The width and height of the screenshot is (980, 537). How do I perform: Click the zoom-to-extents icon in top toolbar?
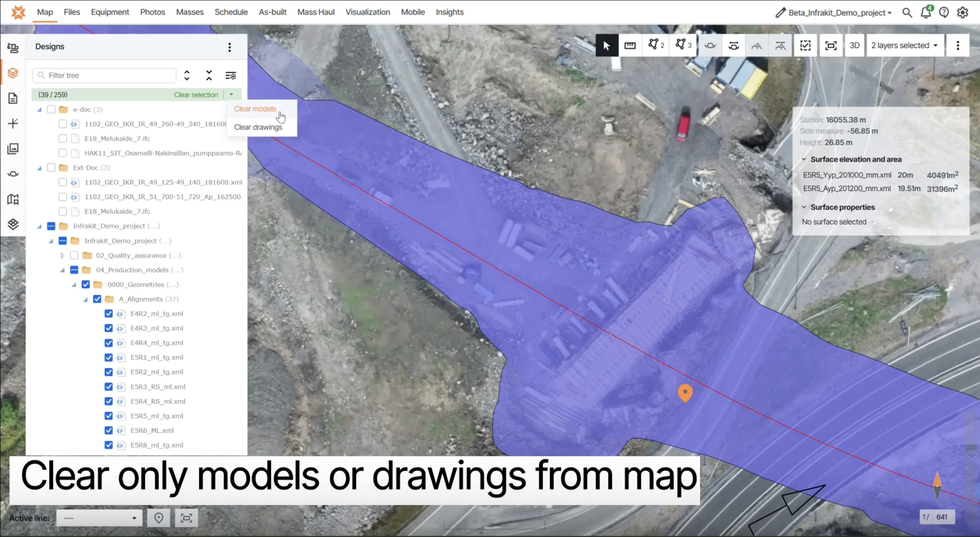pyautogui.click(x=830, y=46)
